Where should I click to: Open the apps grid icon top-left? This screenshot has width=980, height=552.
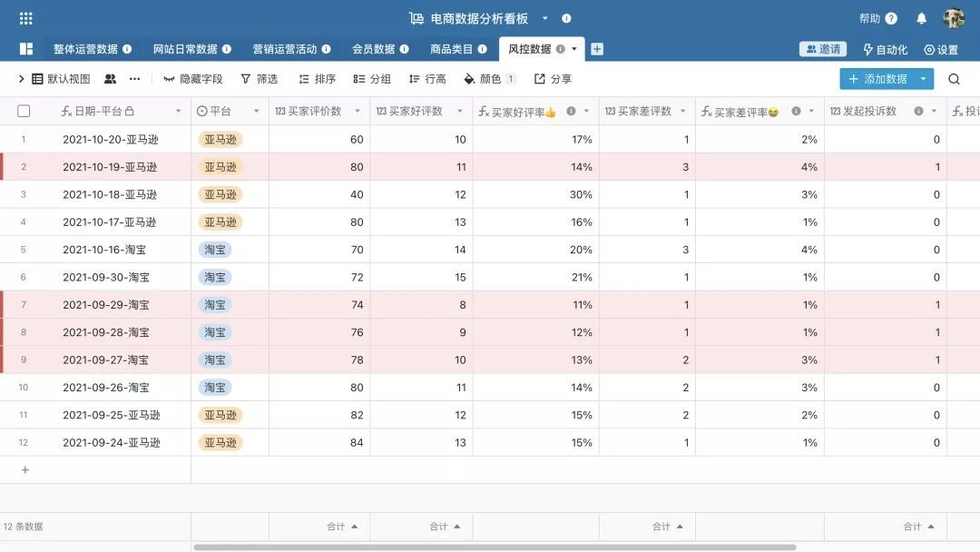(24, 17)
